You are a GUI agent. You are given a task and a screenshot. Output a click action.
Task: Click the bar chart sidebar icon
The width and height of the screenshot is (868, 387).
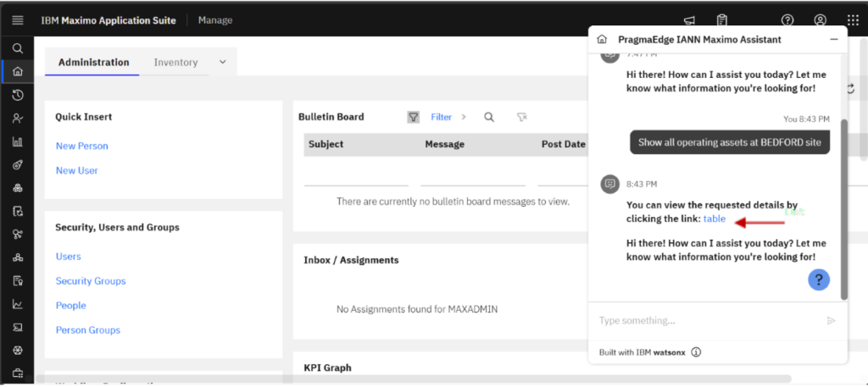coord(18,141)
